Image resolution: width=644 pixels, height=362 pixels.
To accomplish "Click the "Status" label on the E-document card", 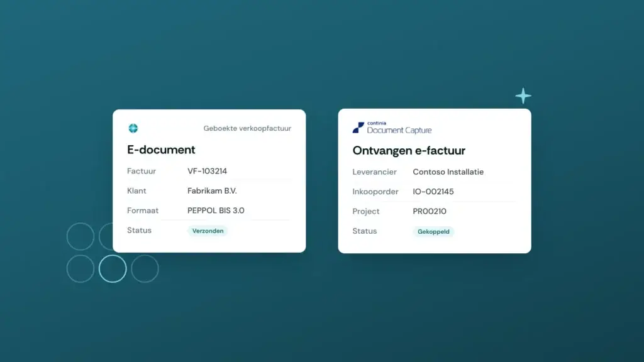I will coord(139,230).
